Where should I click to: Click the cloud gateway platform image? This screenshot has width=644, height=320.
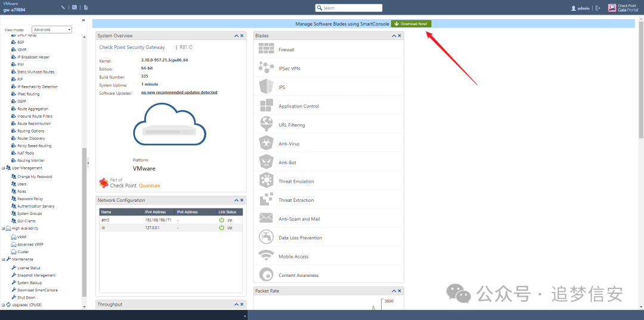pyautogui.click(x=169, y=124)
